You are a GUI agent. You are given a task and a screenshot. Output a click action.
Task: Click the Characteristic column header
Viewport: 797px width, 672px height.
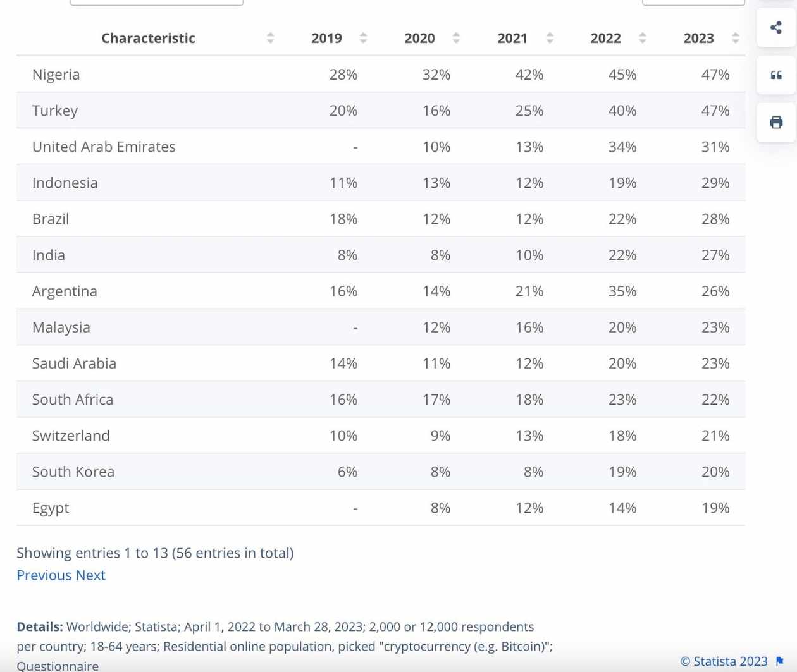(x=148, y=38)
